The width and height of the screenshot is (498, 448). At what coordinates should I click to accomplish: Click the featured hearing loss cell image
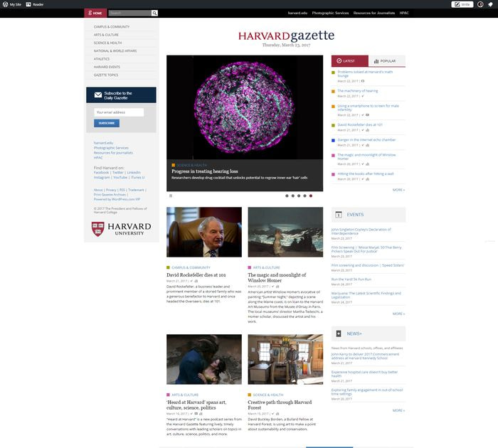pos(245,107)
